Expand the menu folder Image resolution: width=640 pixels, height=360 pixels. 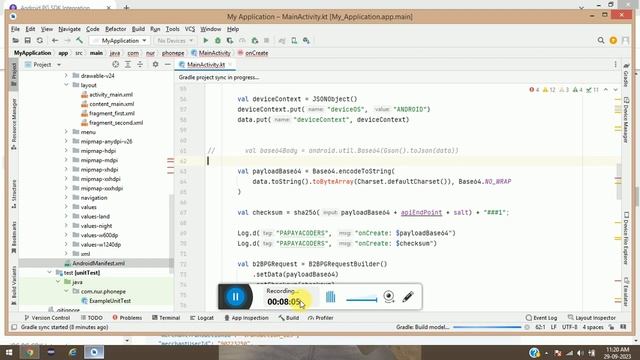click(x=66, y=132)
